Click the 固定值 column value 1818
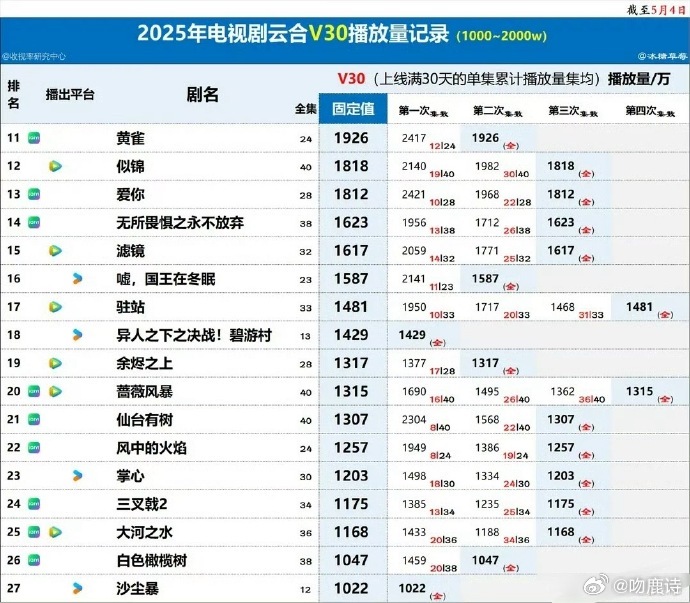 click(x=351, y=166)
